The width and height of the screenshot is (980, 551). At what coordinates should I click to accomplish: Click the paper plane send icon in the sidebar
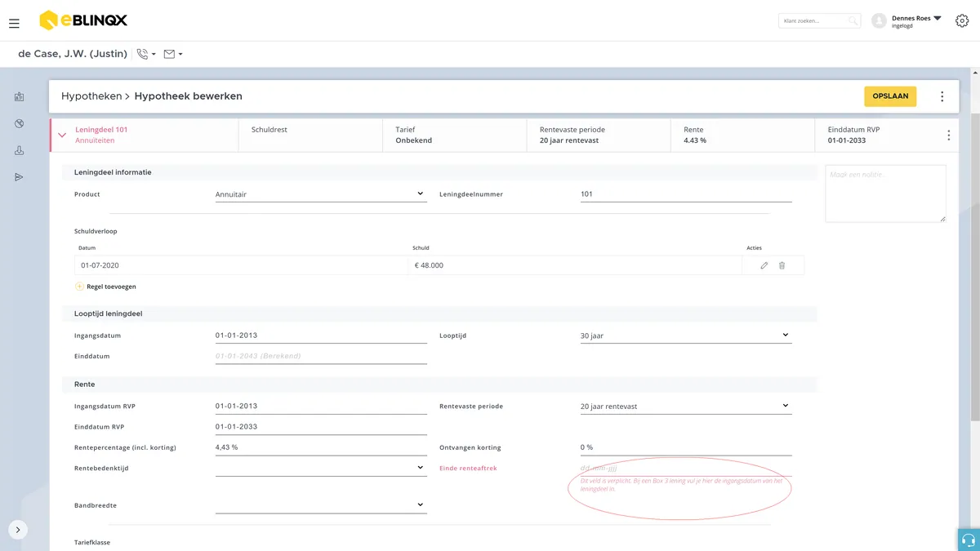click(19, 177)
